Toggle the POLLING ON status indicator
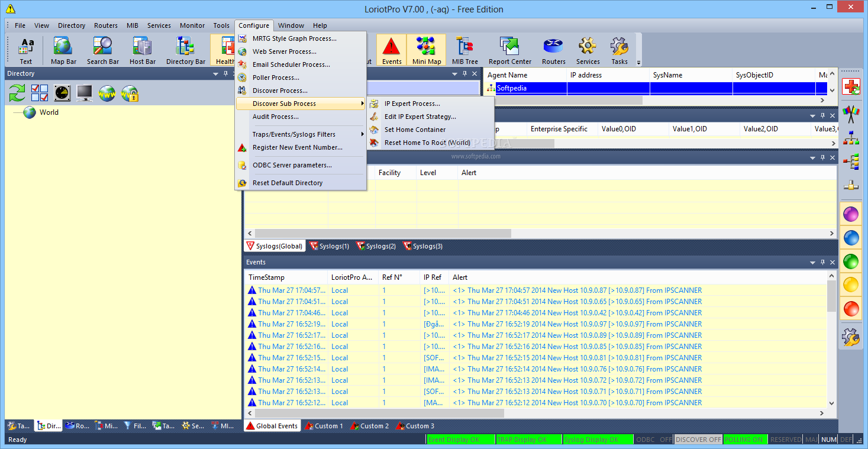This screenshot has width=868, height=449. pos(746,440)
